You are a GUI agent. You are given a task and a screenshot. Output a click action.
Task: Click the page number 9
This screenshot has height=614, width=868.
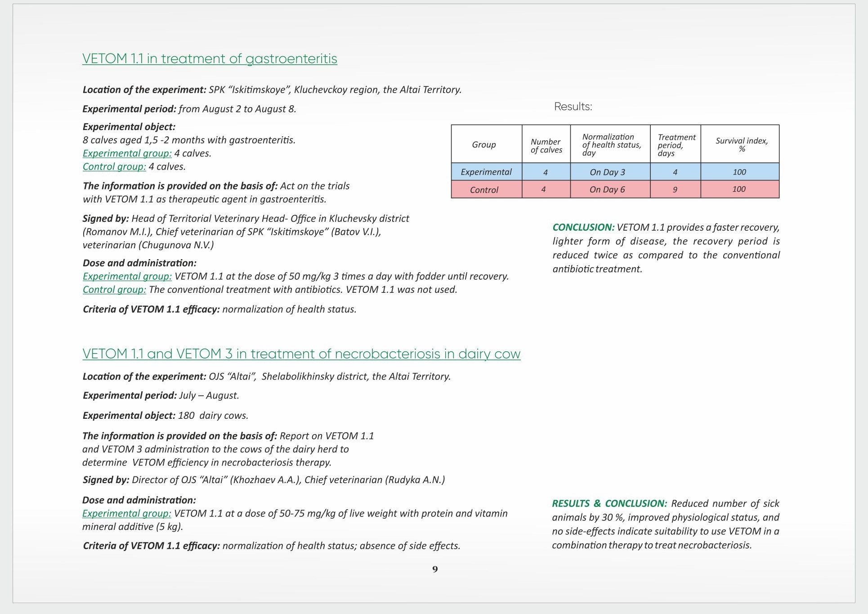tap(435, 569)
